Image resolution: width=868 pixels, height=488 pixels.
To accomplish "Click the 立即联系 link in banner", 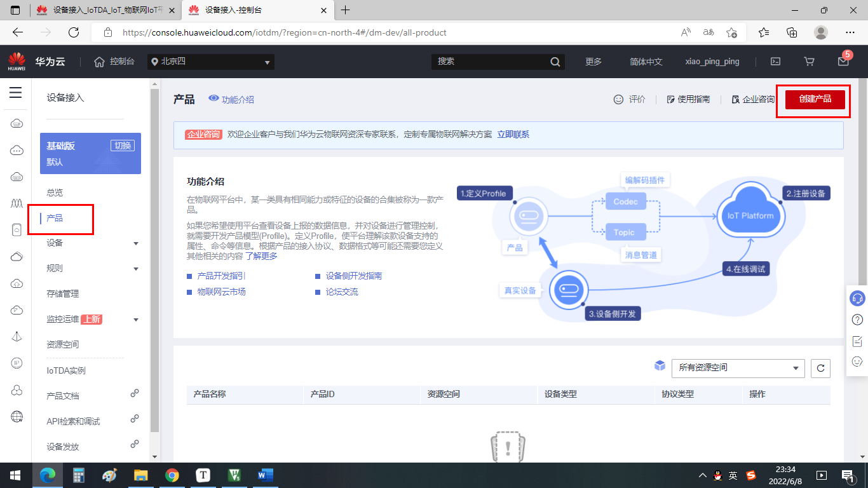I will [x=513, y=134].
